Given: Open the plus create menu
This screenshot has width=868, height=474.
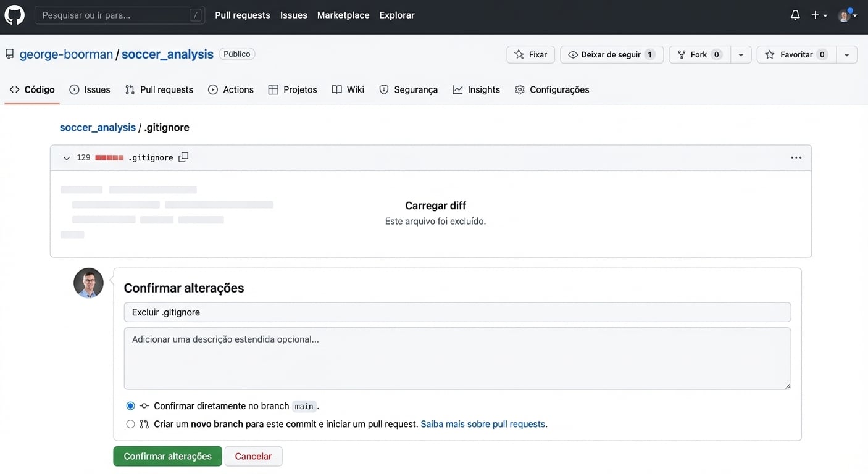Looking at the screenshot, I should (816, 14).
